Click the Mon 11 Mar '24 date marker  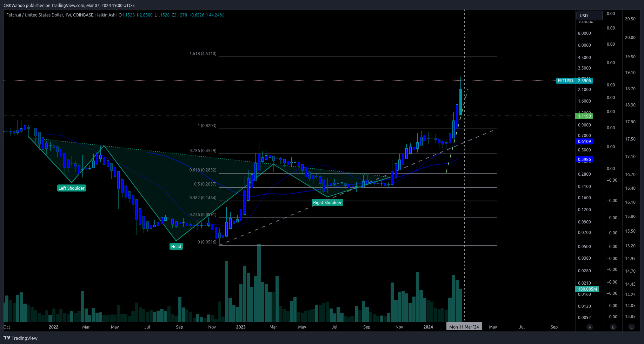click(464, 327)
